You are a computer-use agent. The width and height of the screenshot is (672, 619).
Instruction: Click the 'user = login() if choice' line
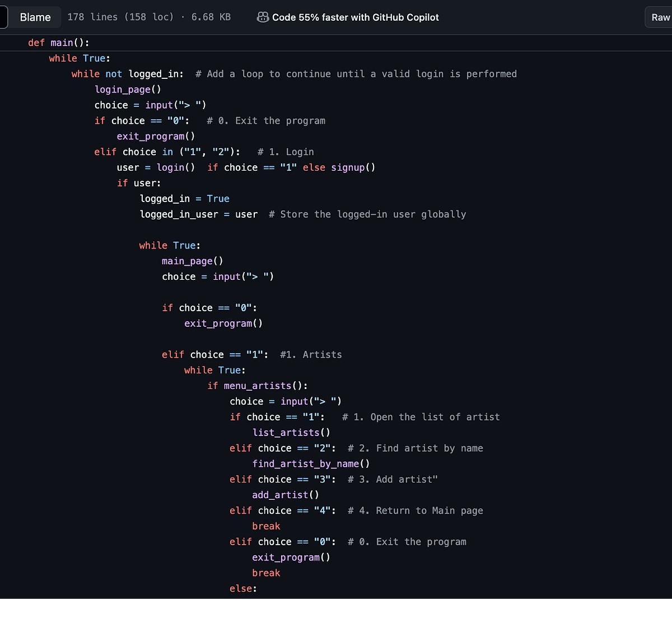tap(246, 168)
